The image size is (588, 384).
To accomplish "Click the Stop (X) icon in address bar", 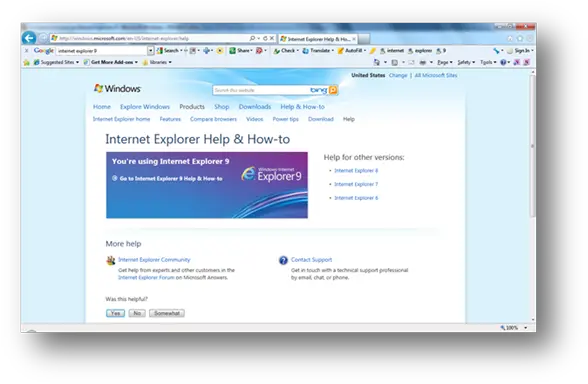I will coord(272,38).
